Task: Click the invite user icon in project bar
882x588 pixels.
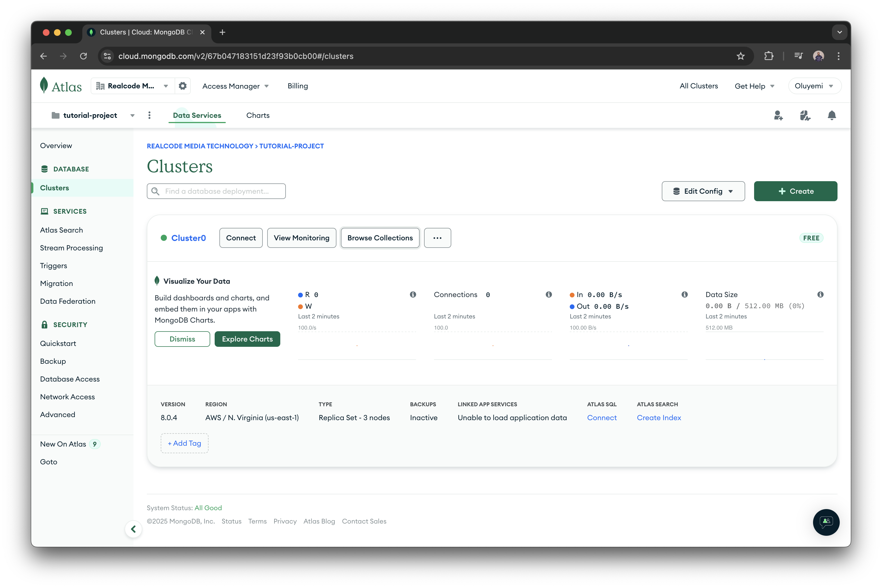Action: point(778,115)
